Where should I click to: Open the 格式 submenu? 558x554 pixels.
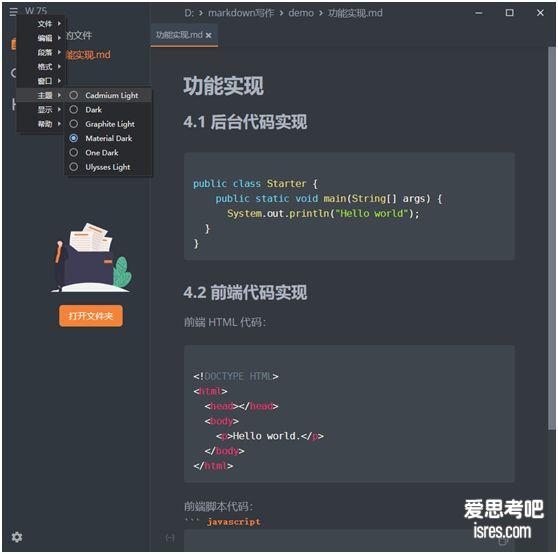click(41, 67)
